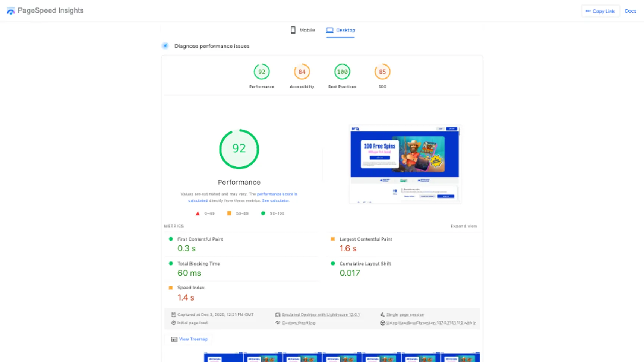Click Expand view above the metrics
Image resolution: width=644 pixels, height=362 pixels.
click(464, 226)
